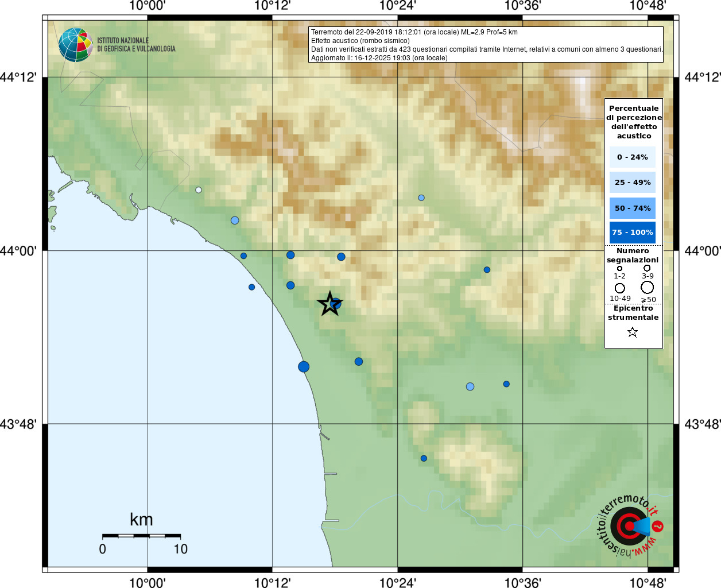
Task: Select the dark-blue marker nearest the 10°36' meridian
Action: coord(506,384)
